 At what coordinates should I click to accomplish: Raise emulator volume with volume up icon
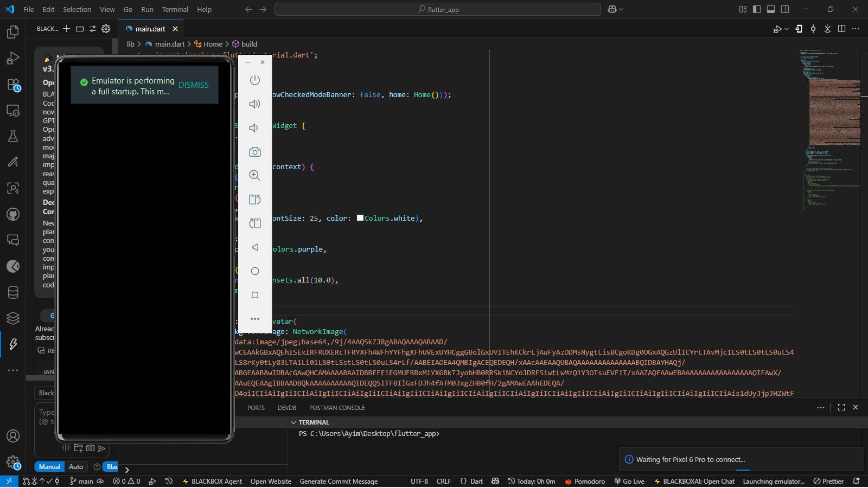coord(254,104)
